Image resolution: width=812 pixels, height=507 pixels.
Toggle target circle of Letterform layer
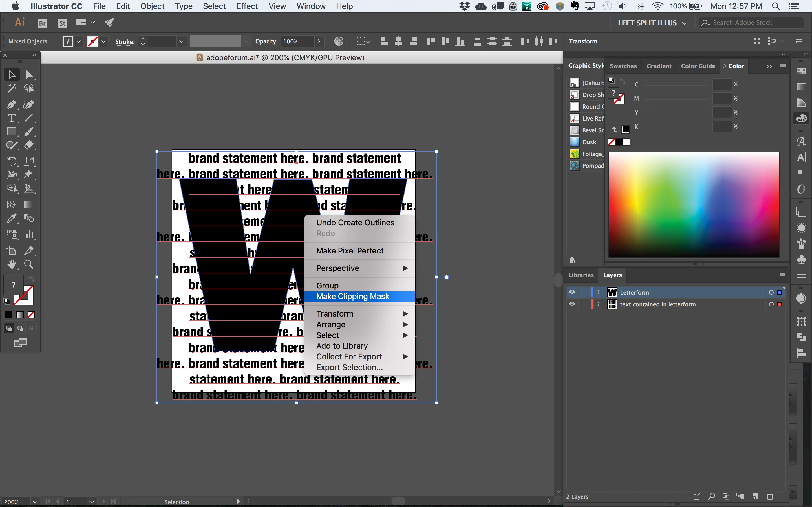click(x=771, y=292)
